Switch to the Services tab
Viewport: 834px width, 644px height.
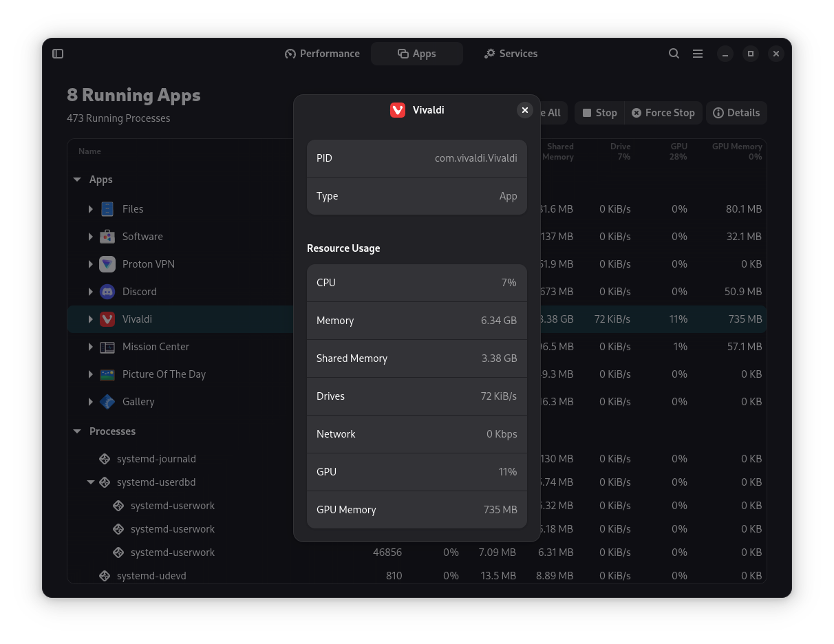(x=511, y=53)
